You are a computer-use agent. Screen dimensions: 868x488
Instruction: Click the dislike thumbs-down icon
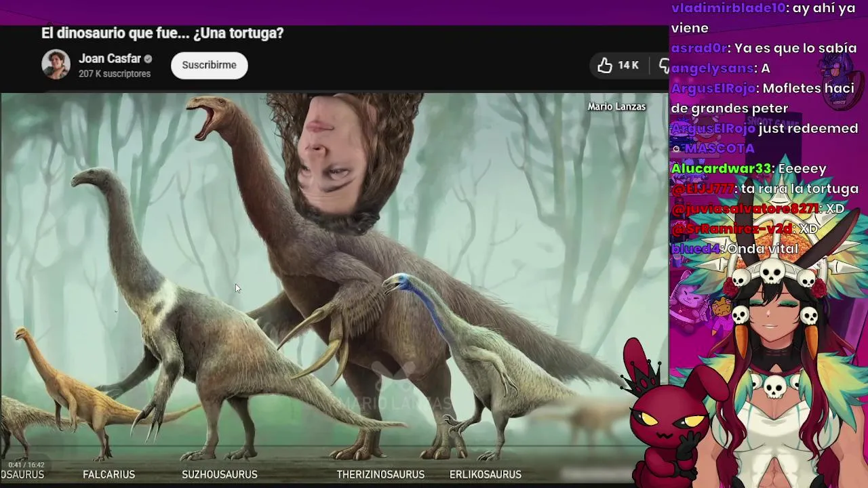664,65
